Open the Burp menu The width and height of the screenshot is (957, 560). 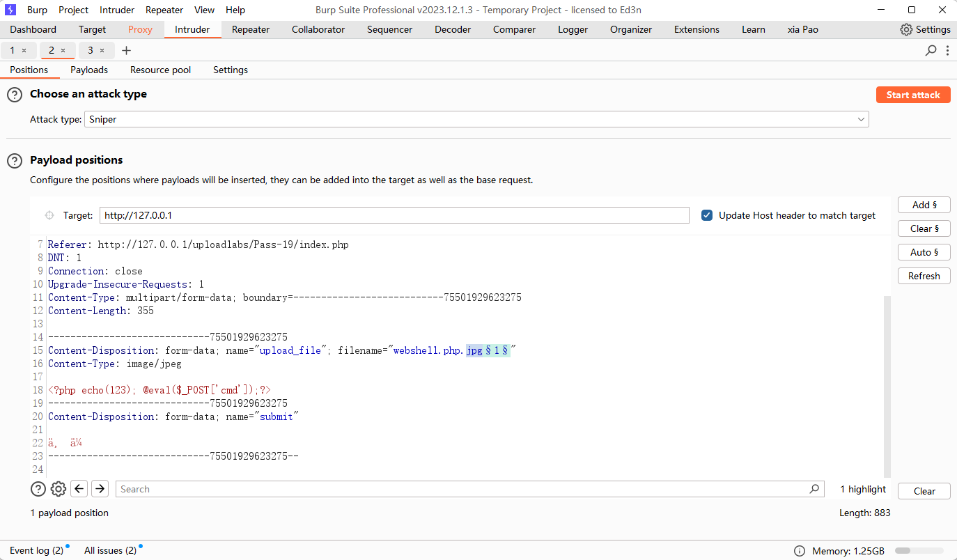37,10
